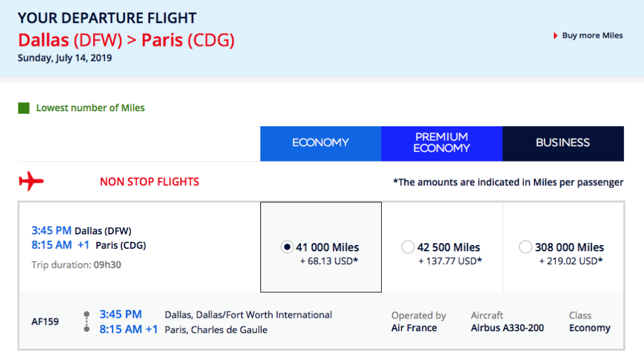Switch to the Economy column tab
This screenshot has width=644, height=360.
pos(320,143)
